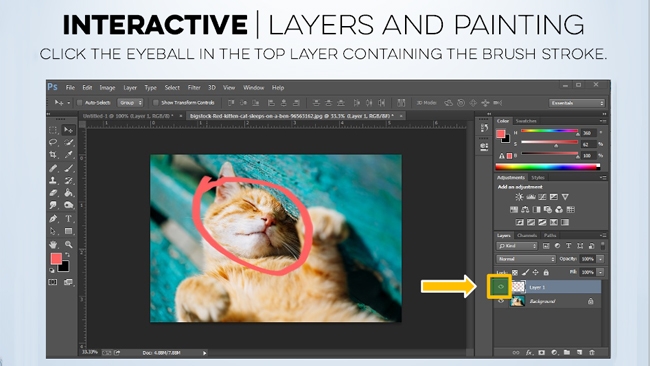This screenshot has height=366, width=650.
Task: Toggle the layer filter switch
Action: (603, 246)
